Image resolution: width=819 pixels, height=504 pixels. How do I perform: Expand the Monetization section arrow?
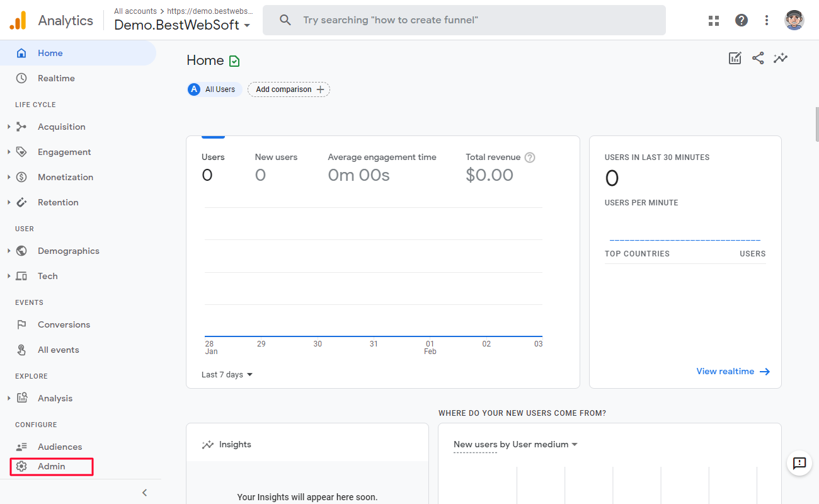9,177
